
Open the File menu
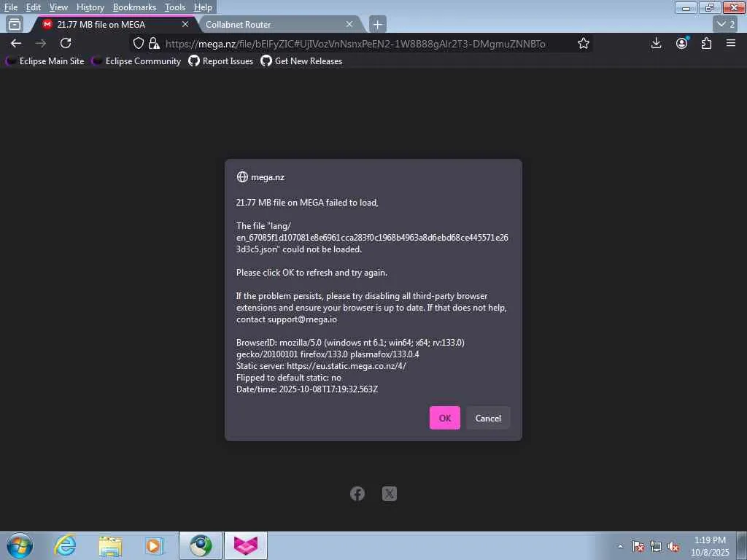pyautogui.click(x=10, y=7)
